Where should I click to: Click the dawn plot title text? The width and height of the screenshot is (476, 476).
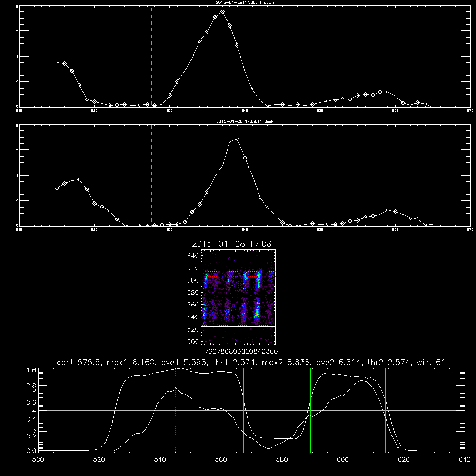(245, 2)
